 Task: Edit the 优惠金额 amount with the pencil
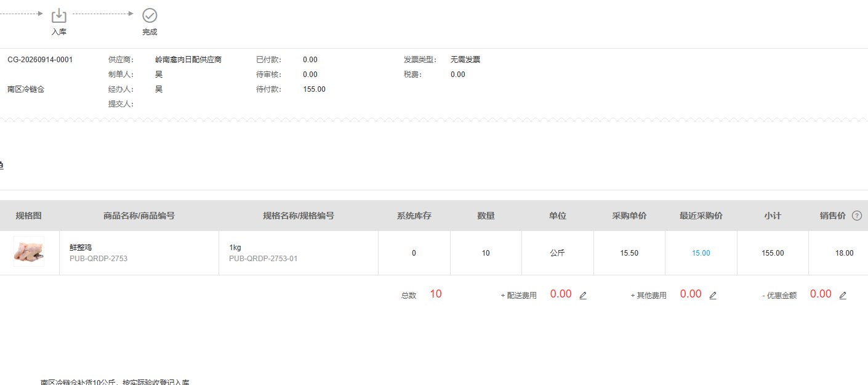[843, 295]
